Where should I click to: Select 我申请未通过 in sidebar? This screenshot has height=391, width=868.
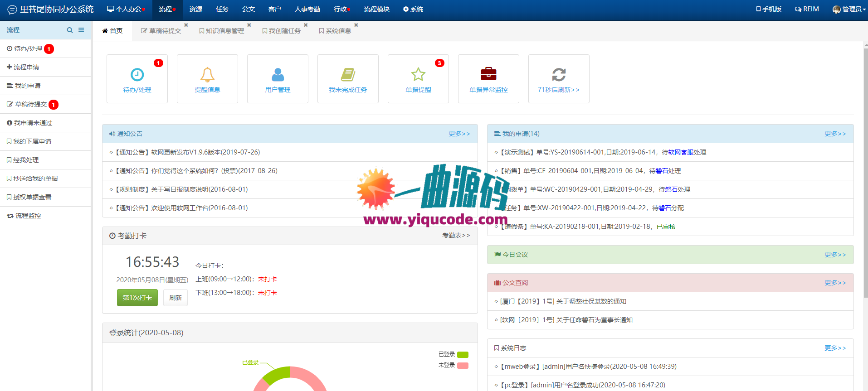click(x=45, y=123)
